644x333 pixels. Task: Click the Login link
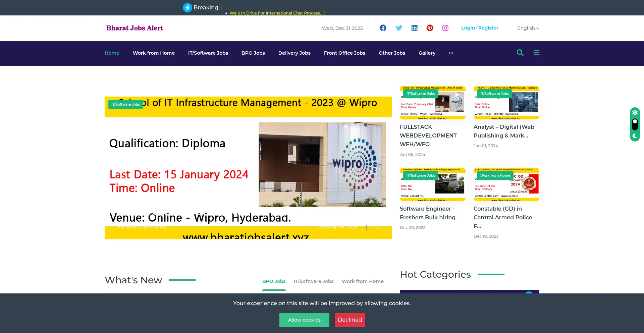[x=468, y=28]
